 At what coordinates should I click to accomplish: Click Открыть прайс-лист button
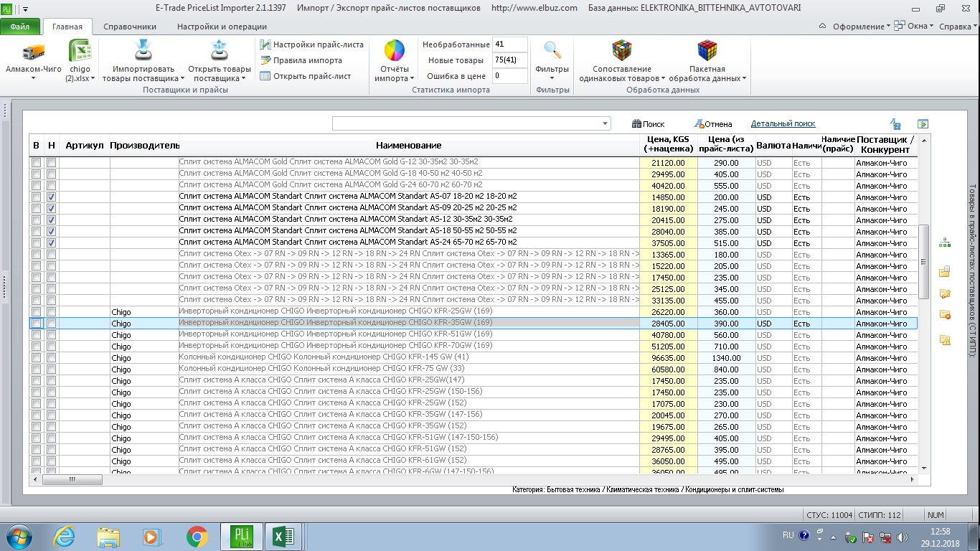coord(306,76)
